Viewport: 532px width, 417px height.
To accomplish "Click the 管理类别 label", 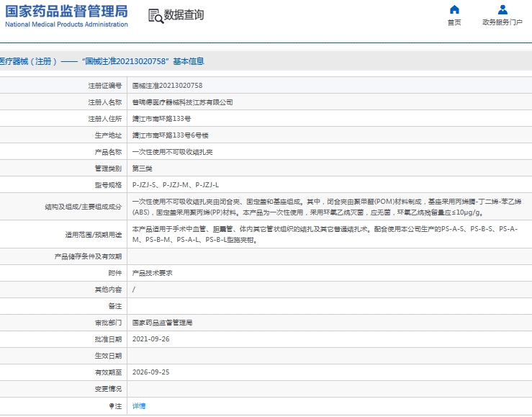I will (108, 169).
